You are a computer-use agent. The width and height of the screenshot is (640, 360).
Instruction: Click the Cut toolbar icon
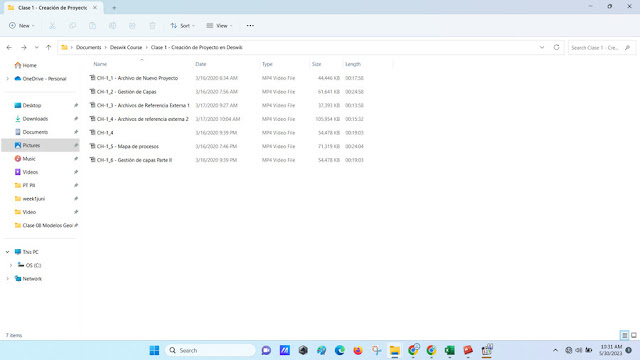(x=52, y=26)
